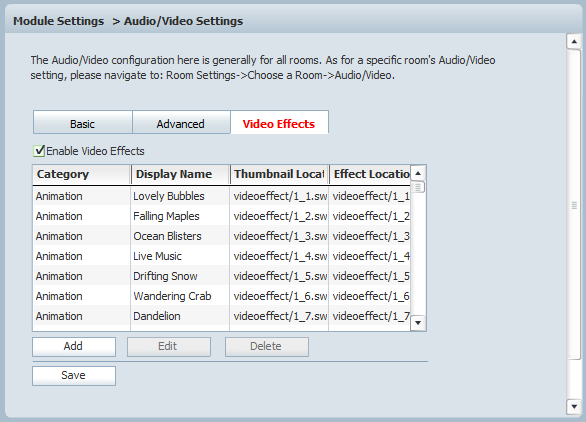Save the video effects settings
586x422 pixels.
click(x=74, y=376)
